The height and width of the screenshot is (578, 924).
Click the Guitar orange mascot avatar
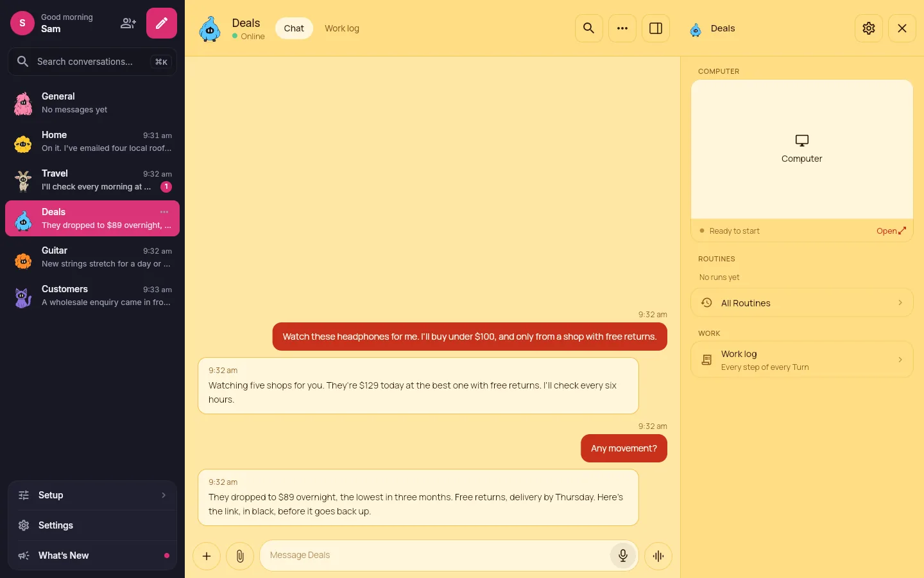[23, 260]
